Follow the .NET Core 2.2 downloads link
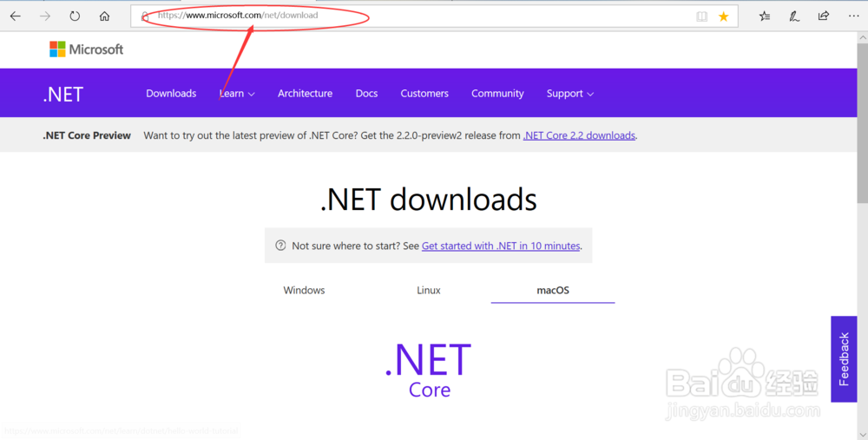The width and height of the screenshot is (868, 440). [579, 135]
